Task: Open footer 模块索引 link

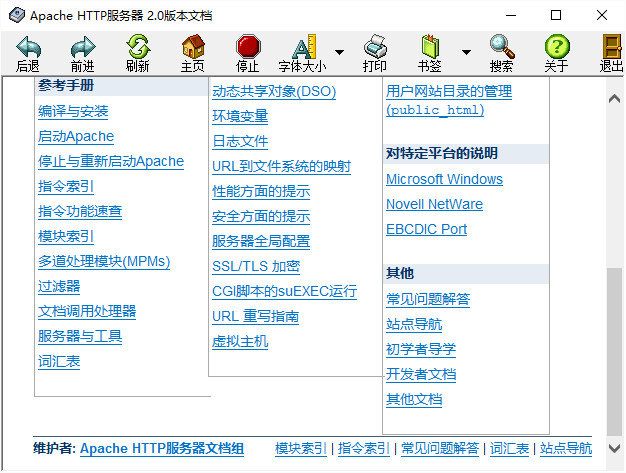Action: (x=301, y=449)
